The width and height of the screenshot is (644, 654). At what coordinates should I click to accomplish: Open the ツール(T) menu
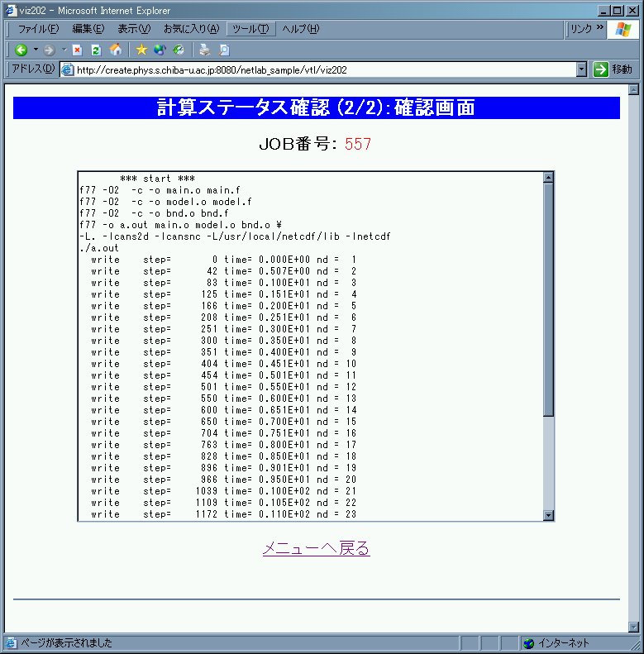pyautogui.click(x=250, y=29)
